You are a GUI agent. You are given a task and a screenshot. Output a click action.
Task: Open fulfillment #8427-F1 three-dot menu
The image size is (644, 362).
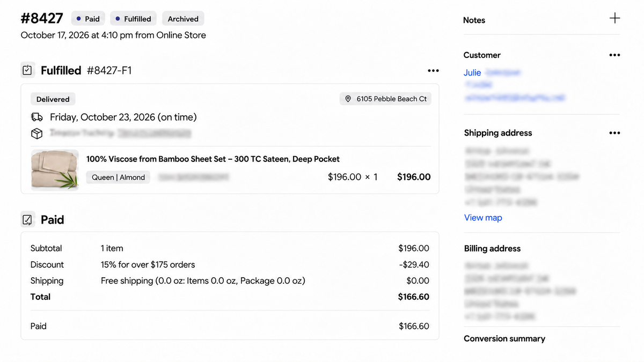point(433,71)
